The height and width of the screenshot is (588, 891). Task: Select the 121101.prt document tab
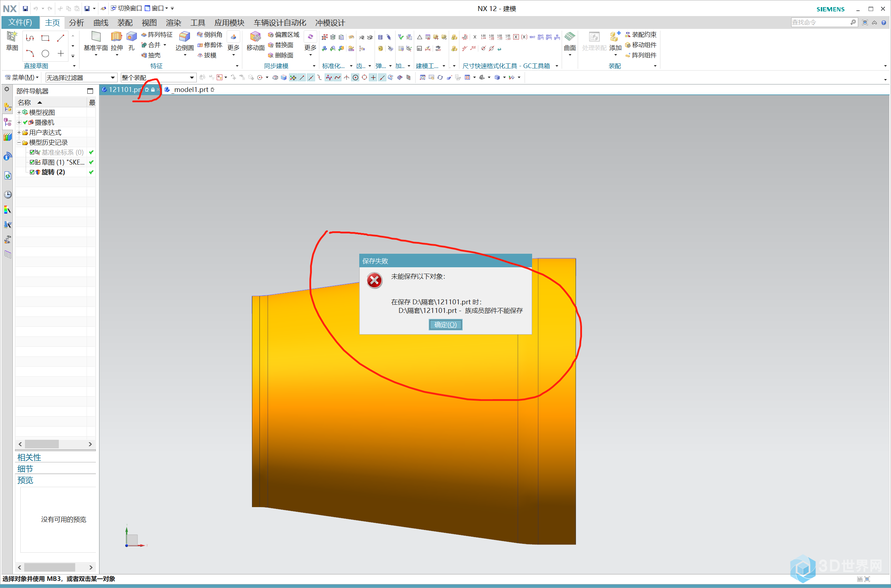[x=129, y=89]
